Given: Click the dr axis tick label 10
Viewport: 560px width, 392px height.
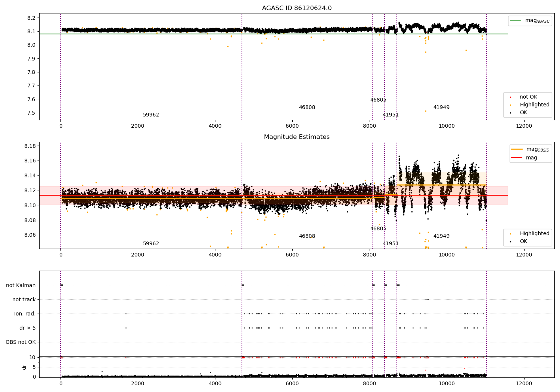Looking at the screenshot, I should (x=32, y=358).
